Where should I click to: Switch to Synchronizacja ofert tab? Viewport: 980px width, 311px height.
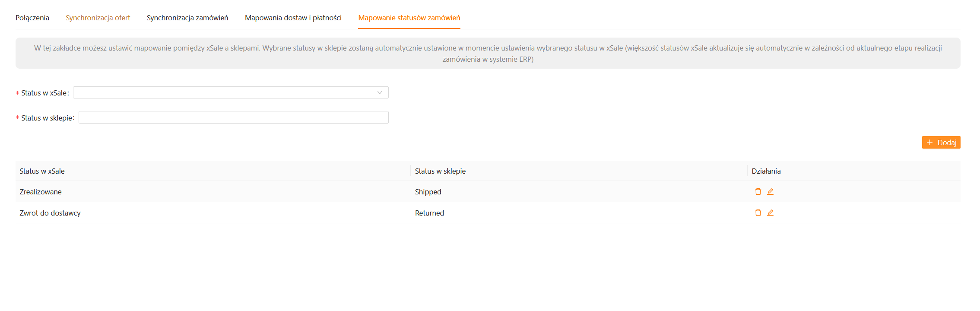pyautogui.click(x=98, y=18)
